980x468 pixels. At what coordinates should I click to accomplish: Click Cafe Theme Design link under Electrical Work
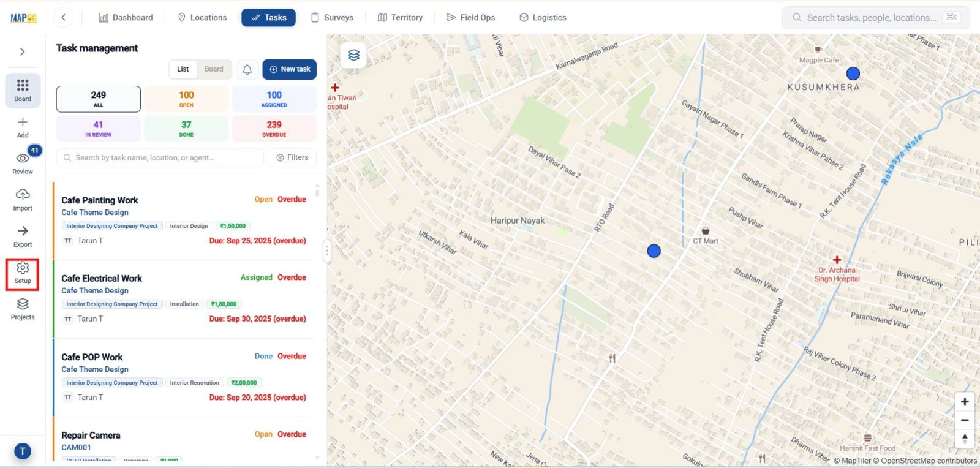(95, 291)
